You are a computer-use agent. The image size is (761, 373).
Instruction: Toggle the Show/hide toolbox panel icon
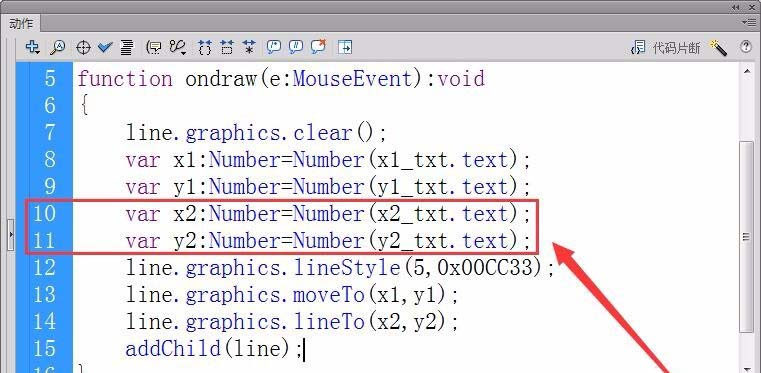tap(345, 47)
